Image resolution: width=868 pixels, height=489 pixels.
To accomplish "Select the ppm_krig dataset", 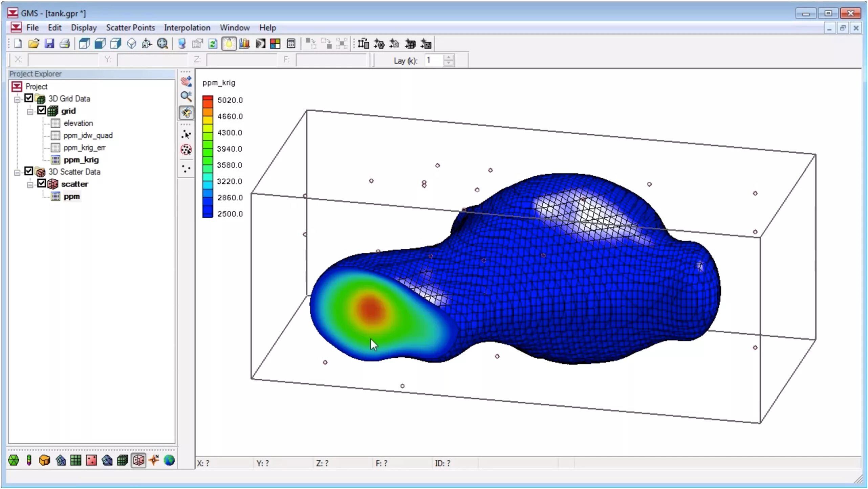I will pos(81,160).
